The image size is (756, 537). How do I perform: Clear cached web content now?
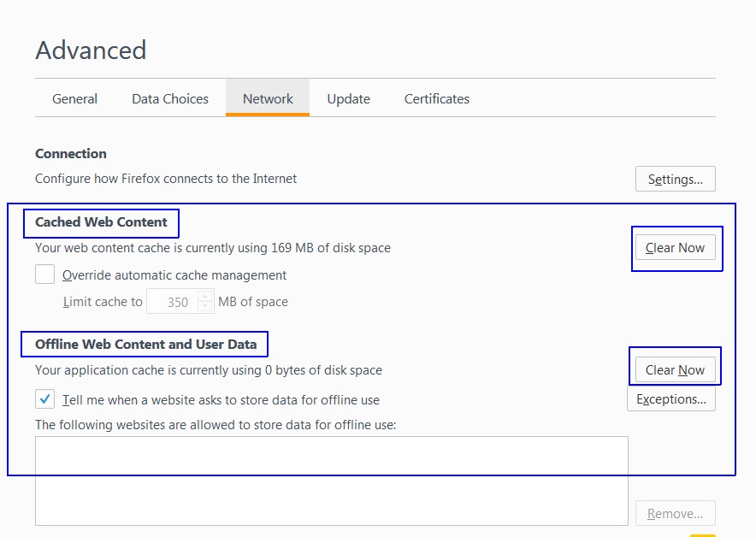click(x=675, y=247)
